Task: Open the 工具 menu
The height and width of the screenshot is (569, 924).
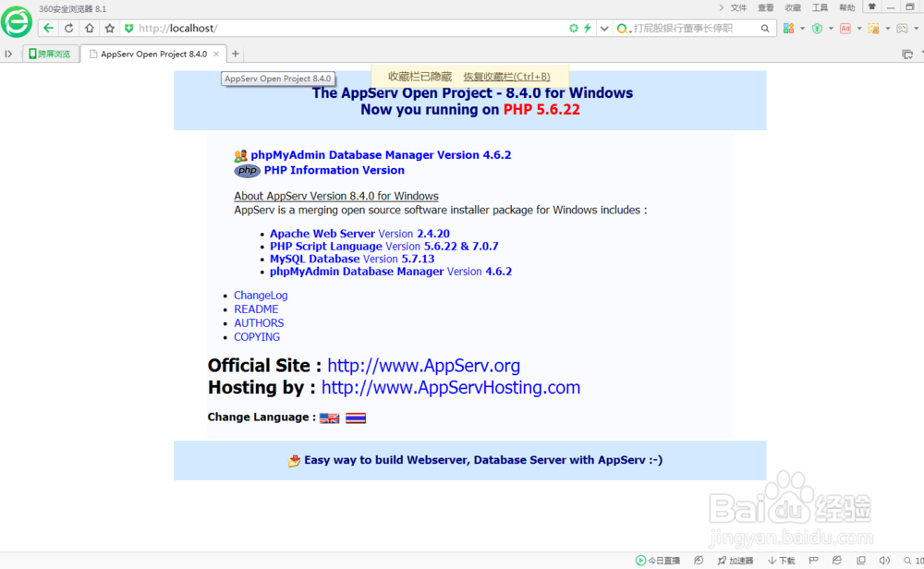Action: pos(820,7)
